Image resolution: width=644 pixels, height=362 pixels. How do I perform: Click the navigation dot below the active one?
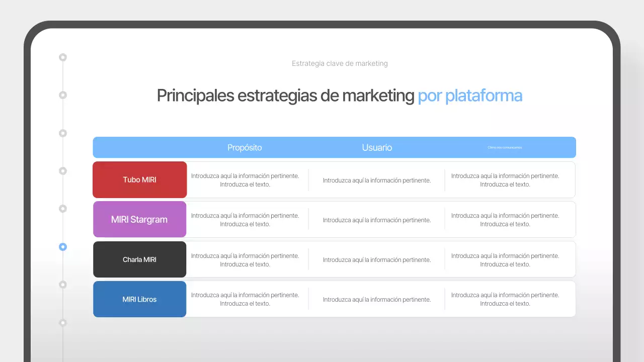click(63, 284)
